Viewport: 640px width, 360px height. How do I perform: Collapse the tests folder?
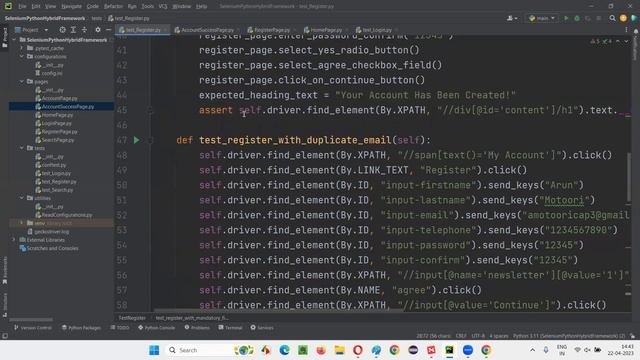click(x=22, y=148)
